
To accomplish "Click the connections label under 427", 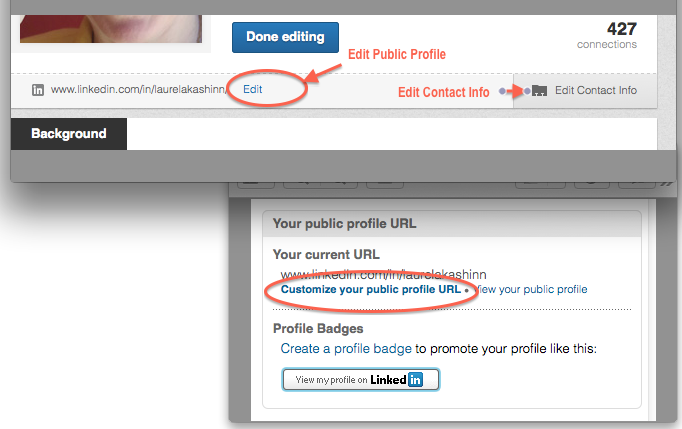I will pos(607,44).
